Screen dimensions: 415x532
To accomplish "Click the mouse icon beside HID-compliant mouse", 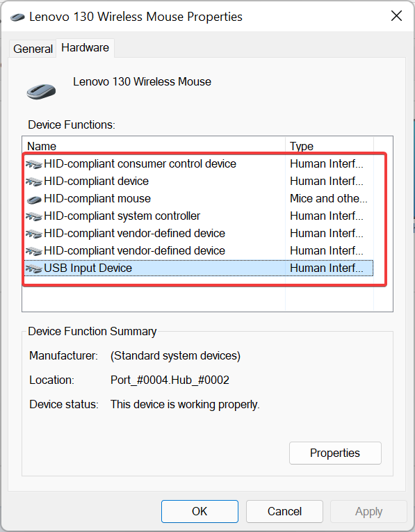I will coord(34,200).
